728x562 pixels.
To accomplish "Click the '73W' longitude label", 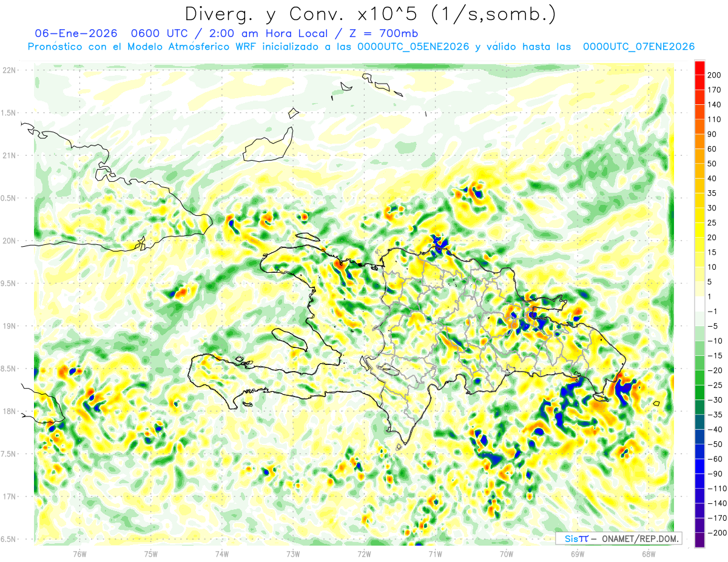I will [293, 554].
